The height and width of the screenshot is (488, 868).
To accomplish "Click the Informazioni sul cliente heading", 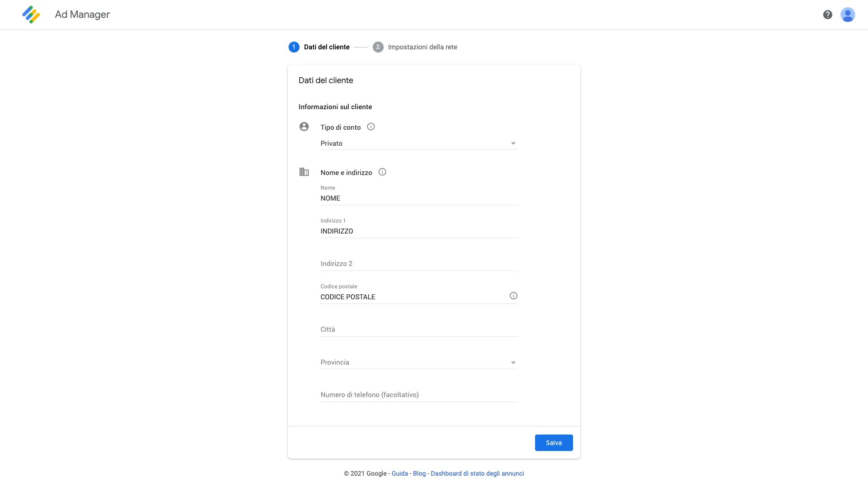I will (x=335, y=107).
